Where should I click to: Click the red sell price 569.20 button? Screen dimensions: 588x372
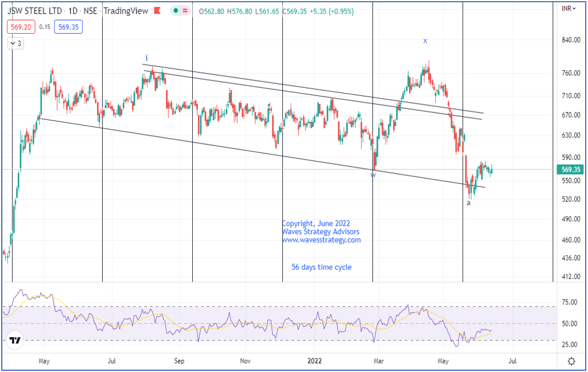[x=21, y=27]
